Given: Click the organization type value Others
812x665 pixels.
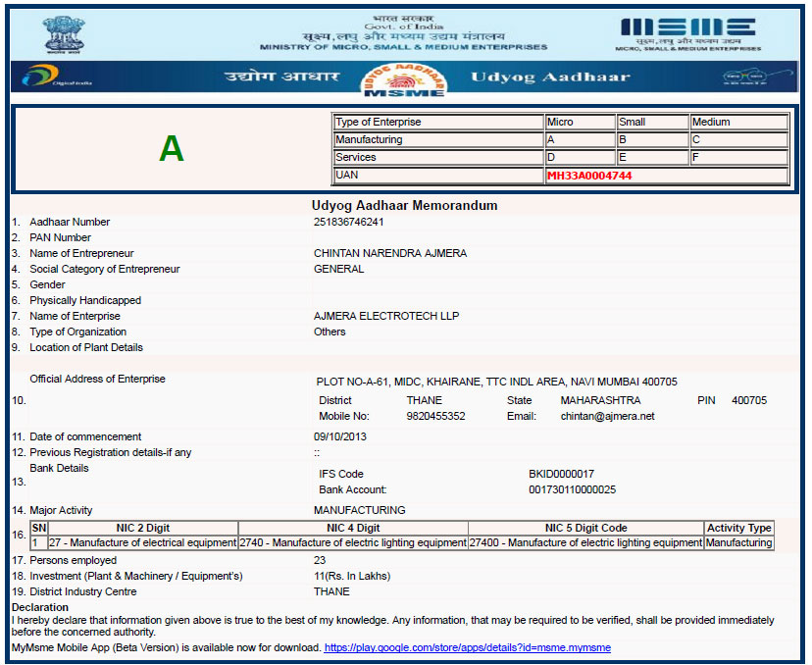Looking at the screenshot, I should pyautogui.click(x=330, y=332).
